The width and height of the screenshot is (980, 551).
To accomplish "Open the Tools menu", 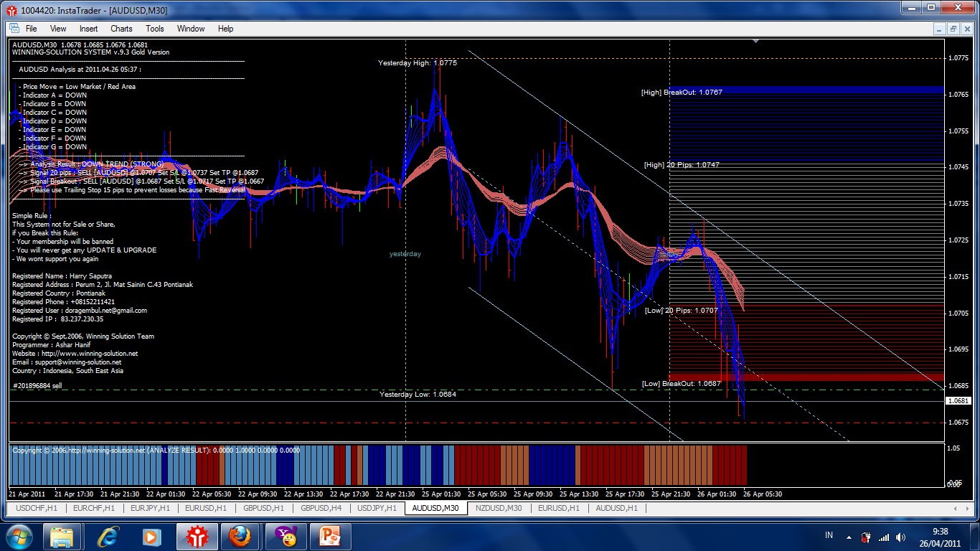I will point(155,29).
